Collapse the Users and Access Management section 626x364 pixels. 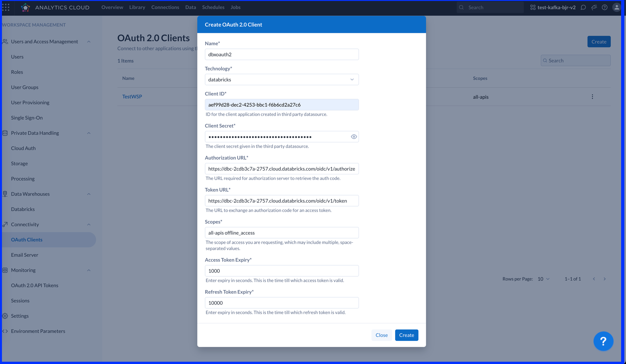pyautogui.click(x=89, y=42)
